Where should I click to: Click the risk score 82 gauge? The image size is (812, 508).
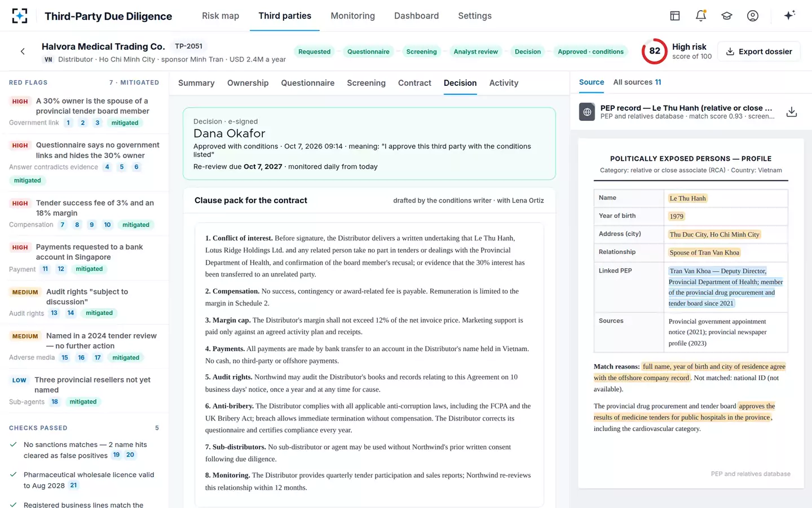pos(654,51)
